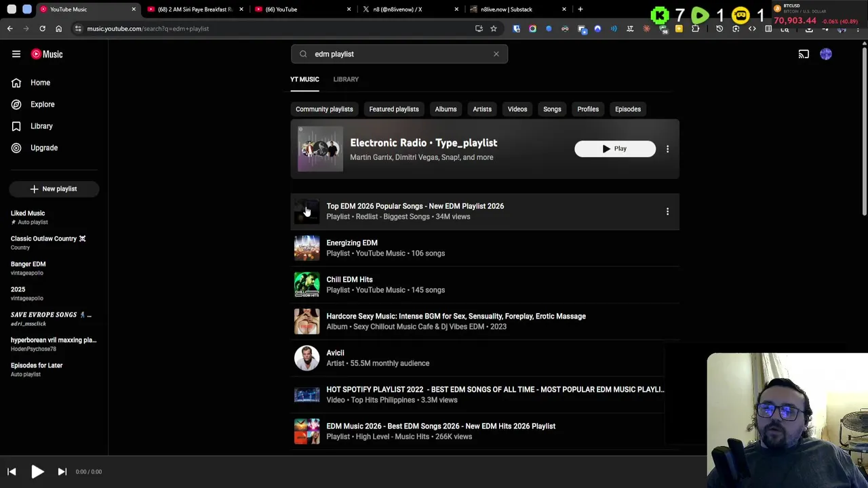
Task: Click the address bar URL
Action: click(148, 28)
